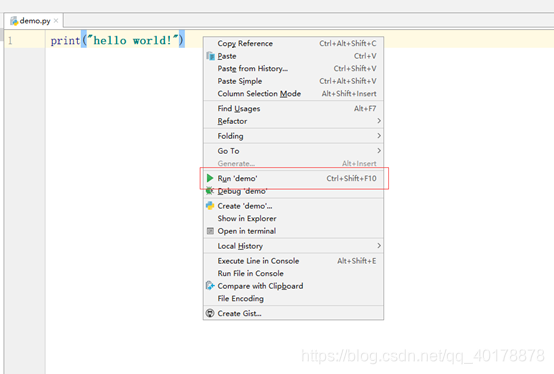Click the Alt+F7 shortcut text
The width and height of the screenshot is (554, 374).
[365, 108]
